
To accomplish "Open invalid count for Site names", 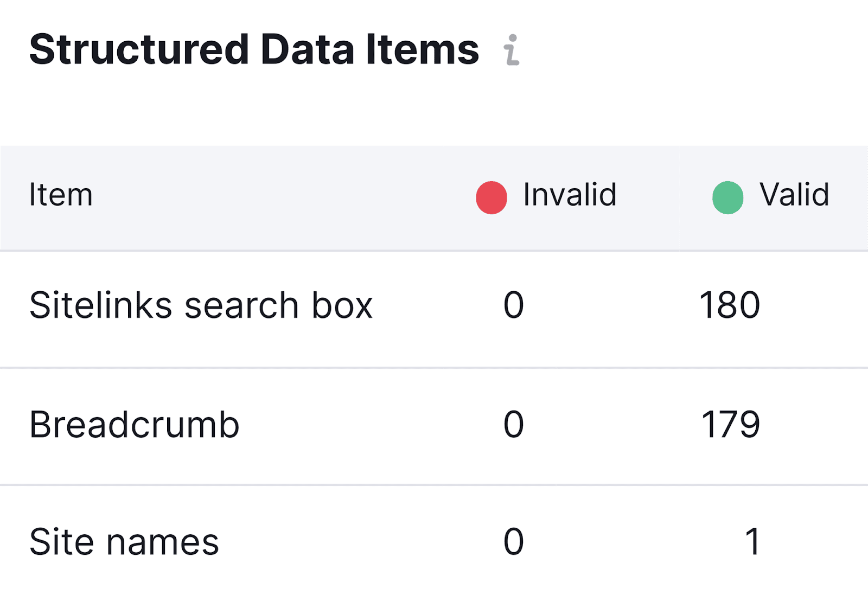I will coord(513,542).
